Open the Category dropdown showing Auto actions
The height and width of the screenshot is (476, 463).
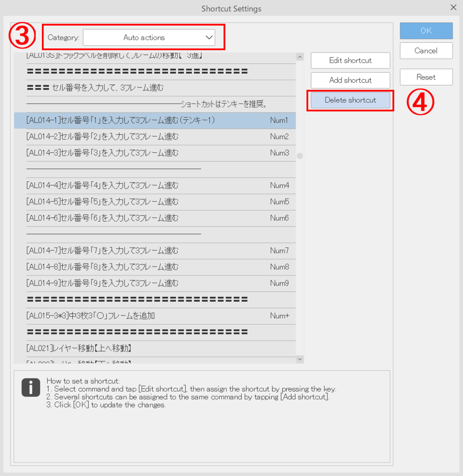(x=149, y=38)
